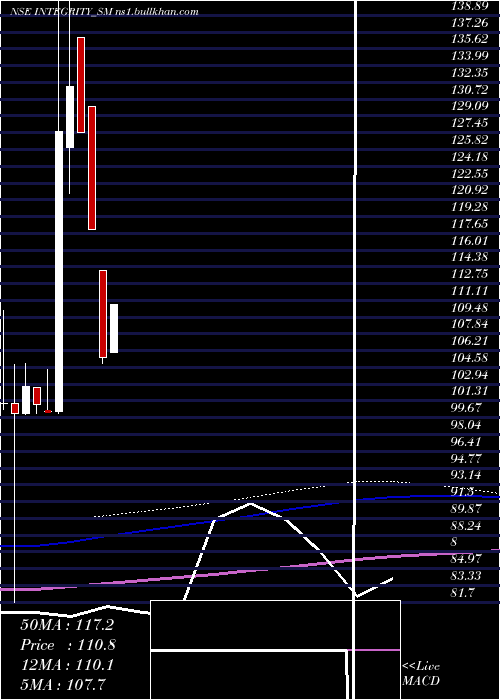Select the 83.33 price label
500x700 pixels.
pos(467,576)
